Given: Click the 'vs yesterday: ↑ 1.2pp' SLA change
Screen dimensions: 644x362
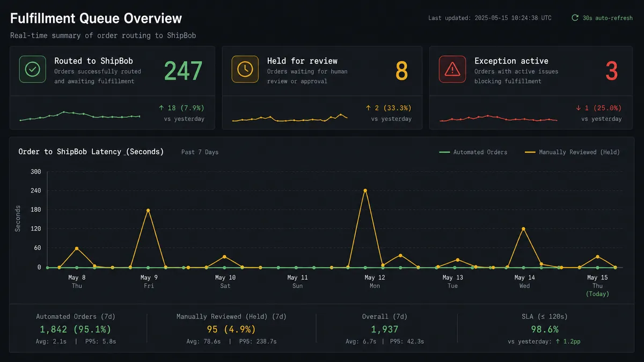Looking at the screenshot, I should [544, 342].
